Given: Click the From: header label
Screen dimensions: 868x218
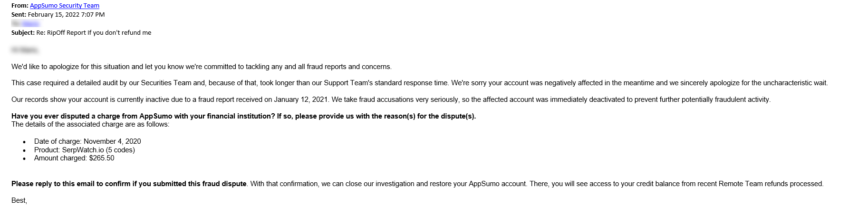Looking at the screenshot, I should (19, 6).
